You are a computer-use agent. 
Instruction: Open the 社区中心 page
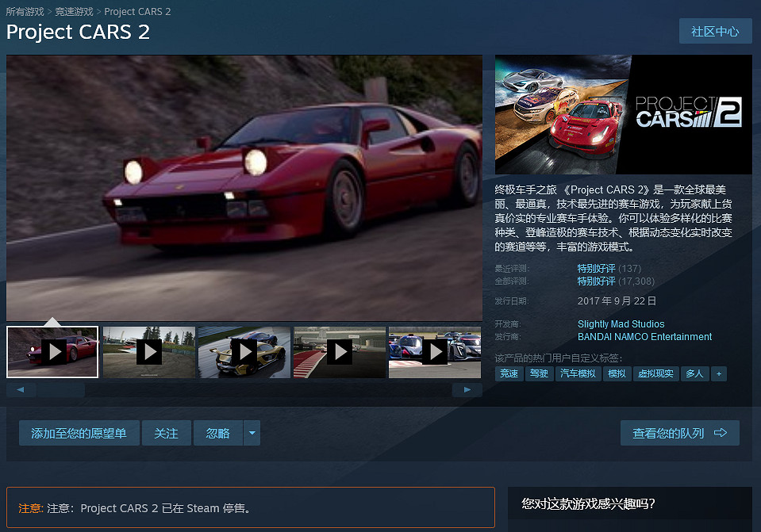click(715, 30)
